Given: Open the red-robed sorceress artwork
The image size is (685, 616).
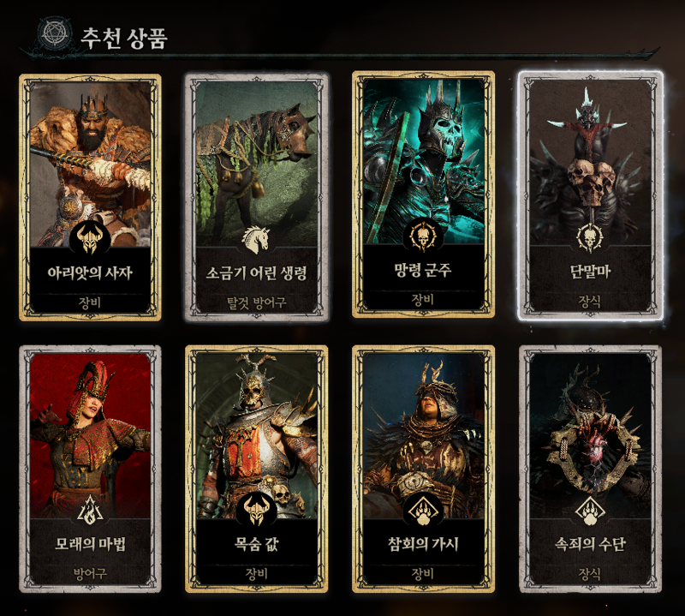Looking at the screenshot, I should [x=90, y=436].
